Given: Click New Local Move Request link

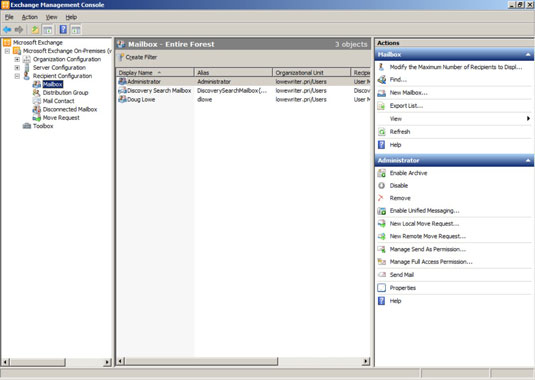Looking at the screenshot, I should tap(424, 224).
